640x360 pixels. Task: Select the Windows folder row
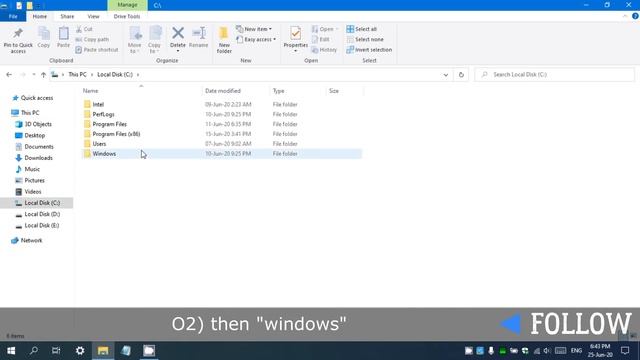222,154
